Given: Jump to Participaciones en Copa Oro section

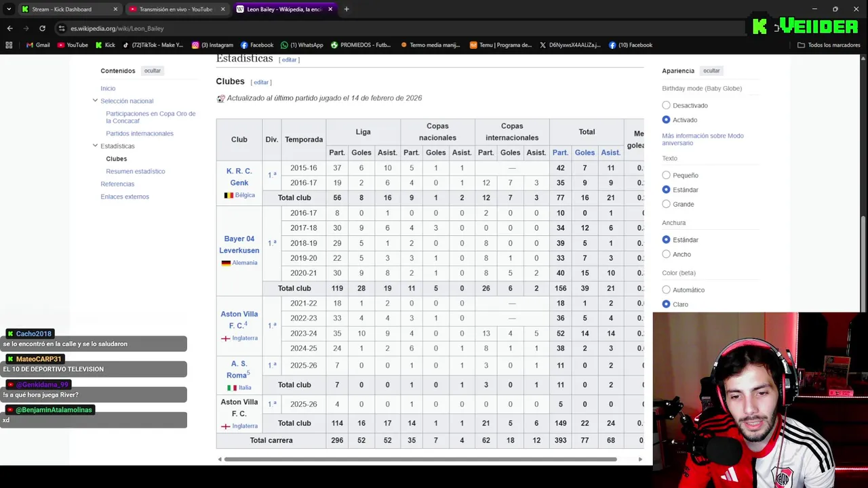Looking at the screenshot, I should click(151, 117).
